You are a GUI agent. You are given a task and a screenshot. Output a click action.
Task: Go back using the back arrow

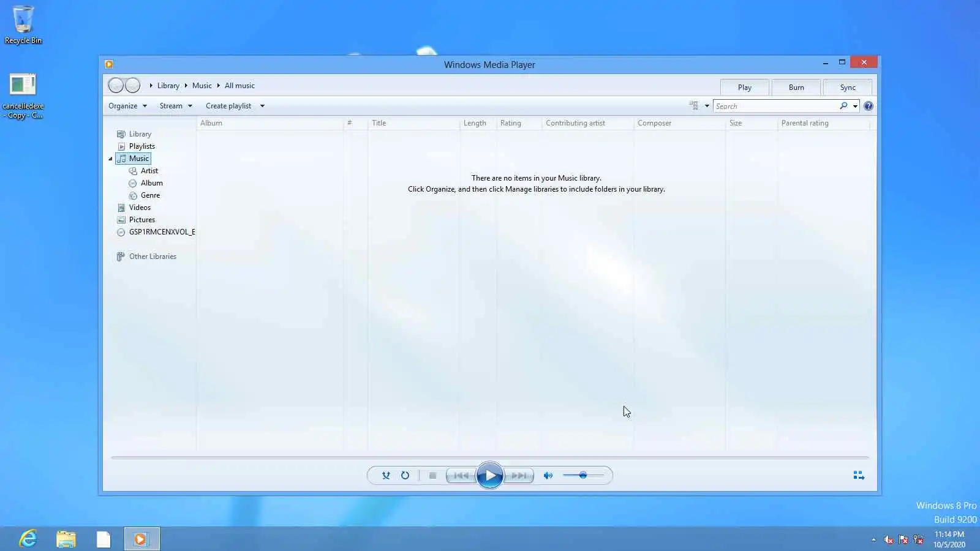point(116,86)
